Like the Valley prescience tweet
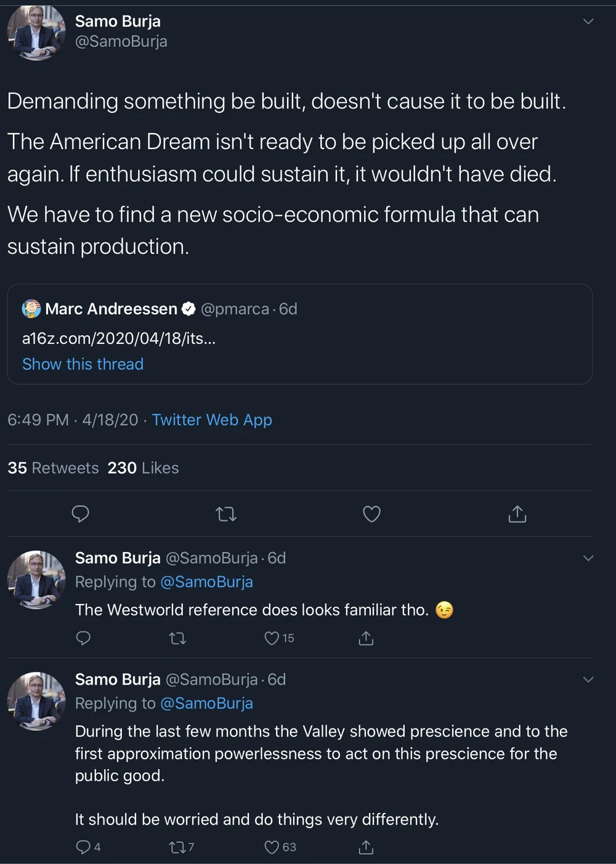 272,847
